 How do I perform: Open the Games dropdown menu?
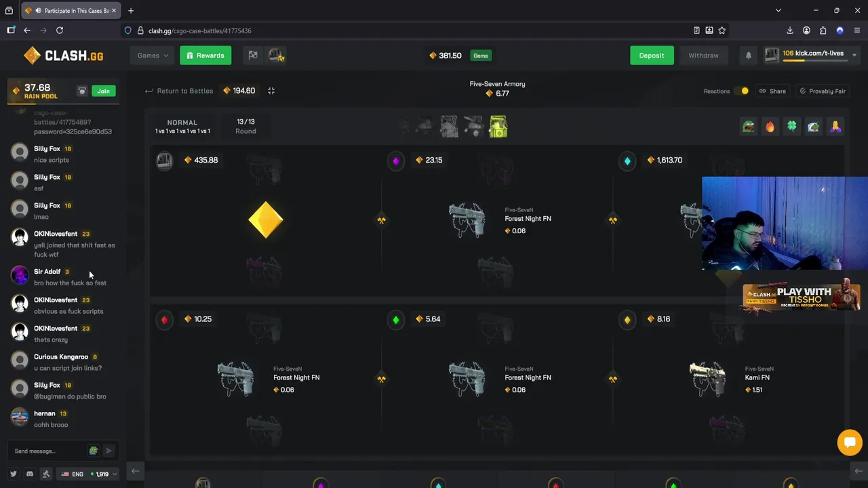pyautogui.click(x=152, y=56)
